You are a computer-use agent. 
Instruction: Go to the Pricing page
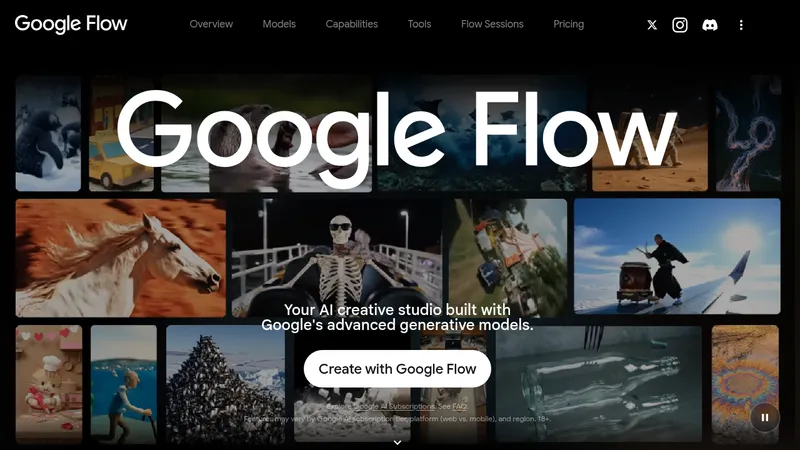[568, 24]
